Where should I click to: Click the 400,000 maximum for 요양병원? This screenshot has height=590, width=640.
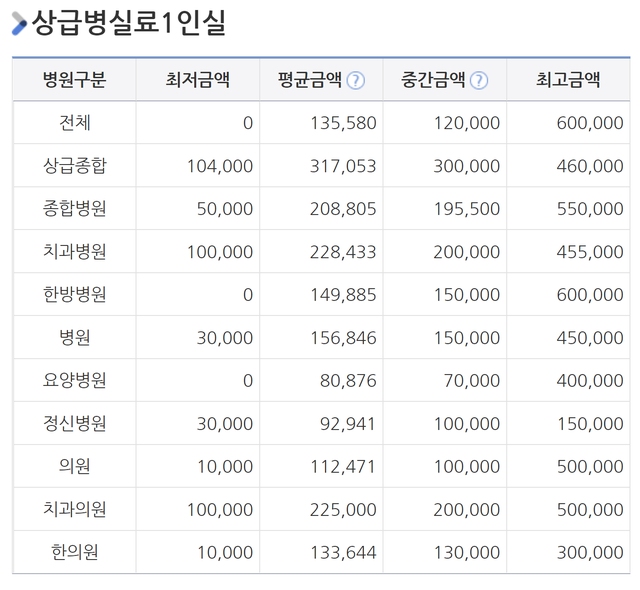[590, 381]
